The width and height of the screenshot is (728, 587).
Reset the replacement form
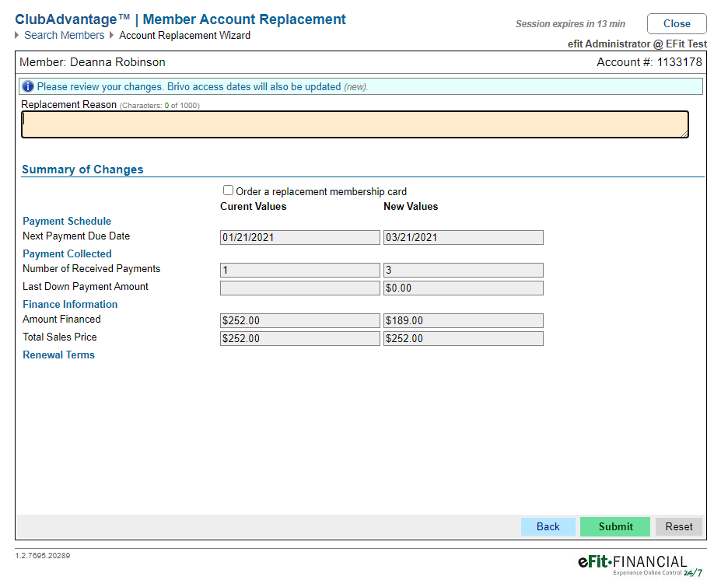(x=679, y=526)
